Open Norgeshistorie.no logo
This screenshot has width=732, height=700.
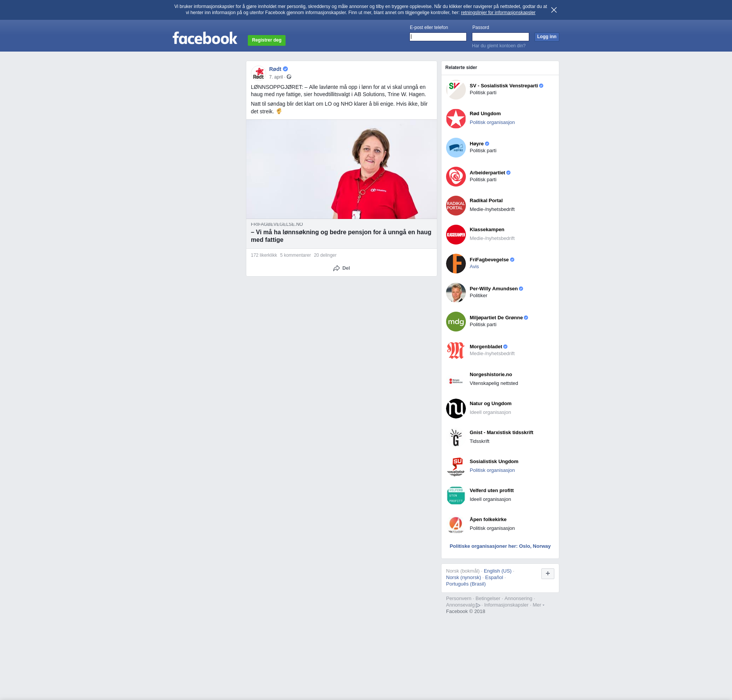tap(456, 380)
